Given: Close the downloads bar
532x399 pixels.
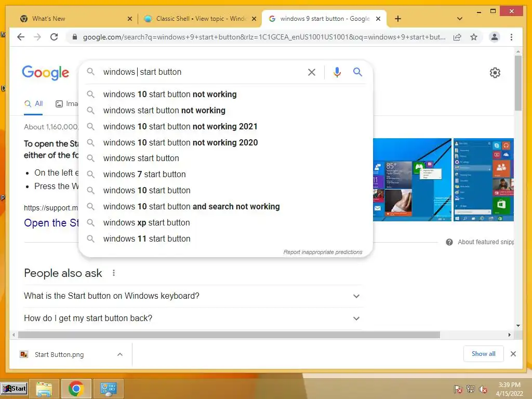Looking at the screenshot, I should (513, 354).
